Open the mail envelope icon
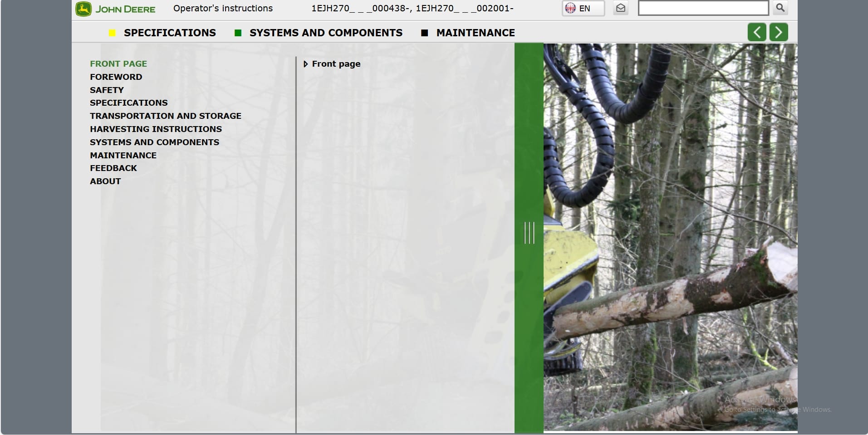868x435 pixels. tap(620, 8)
